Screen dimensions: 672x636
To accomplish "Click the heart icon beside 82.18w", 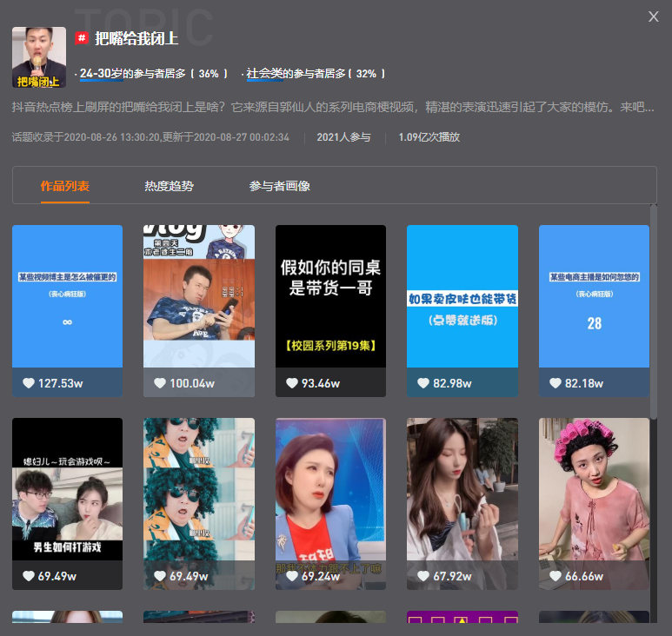I will pyautogui.click(x=556, y=383).
